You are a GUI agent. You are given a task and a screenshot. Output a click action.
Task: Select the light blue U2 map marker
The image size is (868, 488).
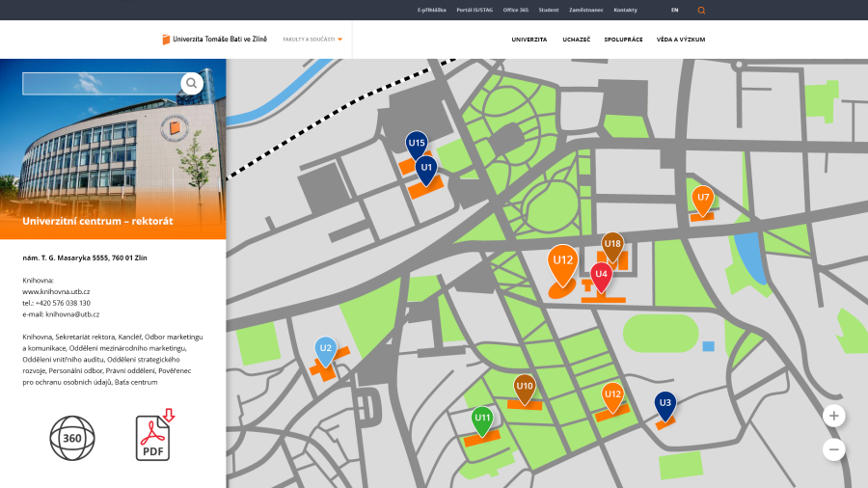tap(326, 349)
